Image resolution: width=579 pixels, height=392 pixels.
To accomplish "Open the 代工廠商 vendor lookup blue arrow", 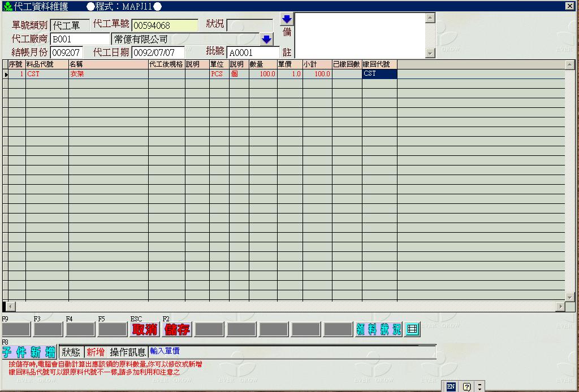I will pos(267,40).
